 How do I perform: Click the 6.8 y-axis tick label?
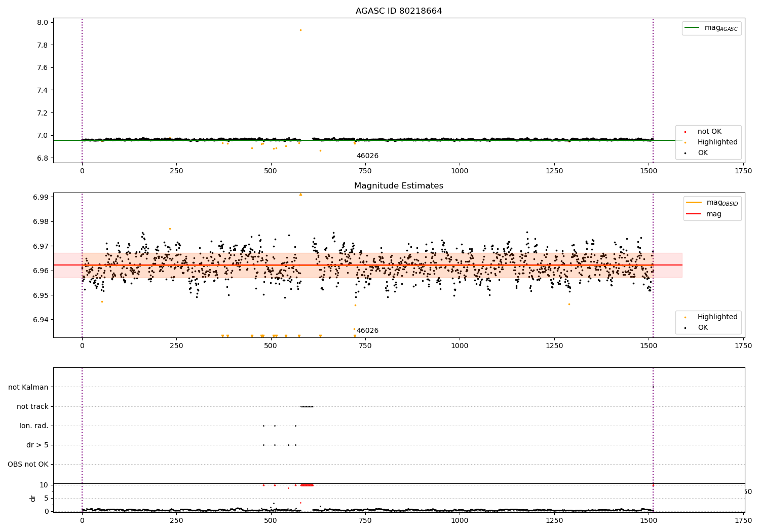click(43, 158)
